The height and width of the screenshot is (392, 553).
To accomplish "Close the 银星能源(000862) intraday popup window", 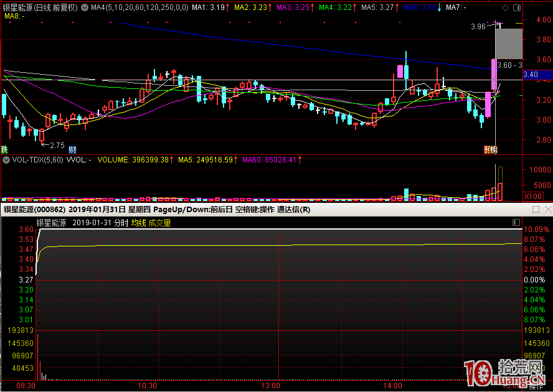I will [x=547, y=210].
